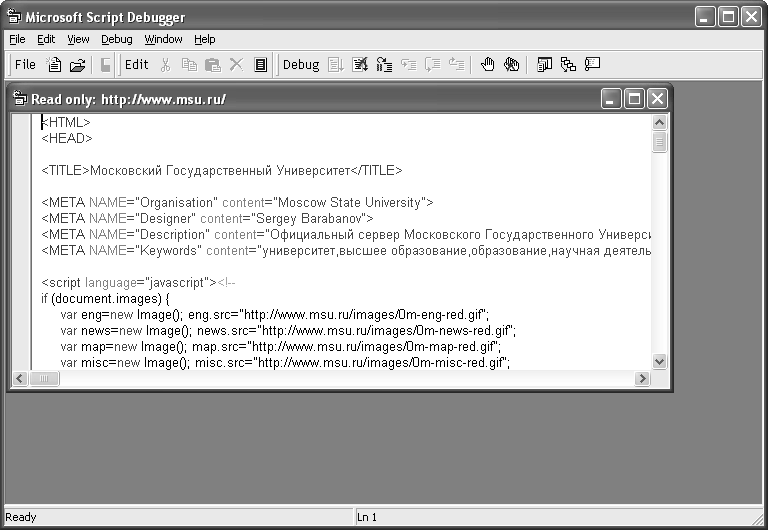Close the msu.ru document window
The height and width of the screenshot is (530, 768).
coord(657,99)
